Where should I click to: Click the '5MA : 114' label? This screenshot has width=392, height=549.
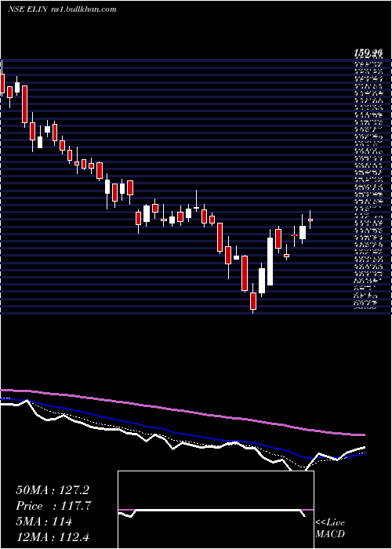pyautogui.click(x=44, y=522)
